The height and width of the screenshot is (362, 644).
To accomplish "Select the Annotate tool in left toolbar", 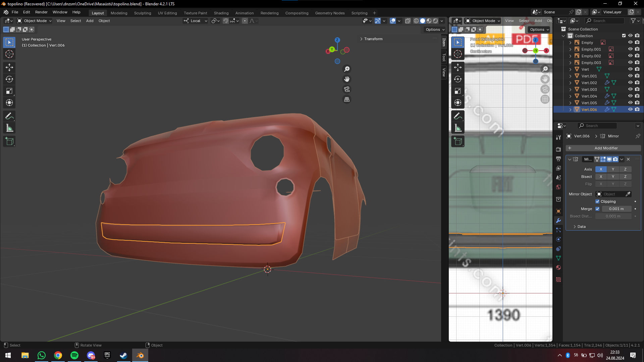I will click(x=9, y=116).
